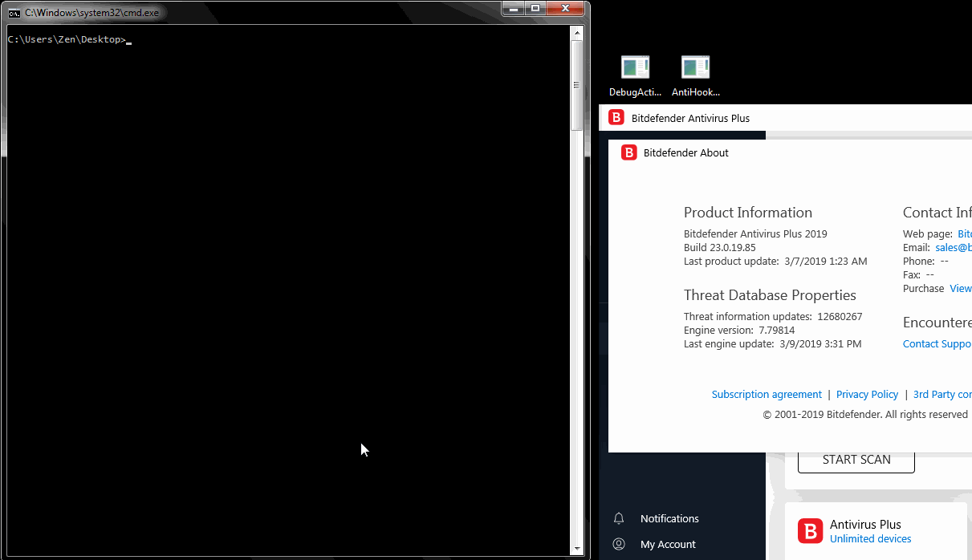
Task: Click Bitdefender Antivirus Plus 2019 product name
Action: (x=755, y=234)
